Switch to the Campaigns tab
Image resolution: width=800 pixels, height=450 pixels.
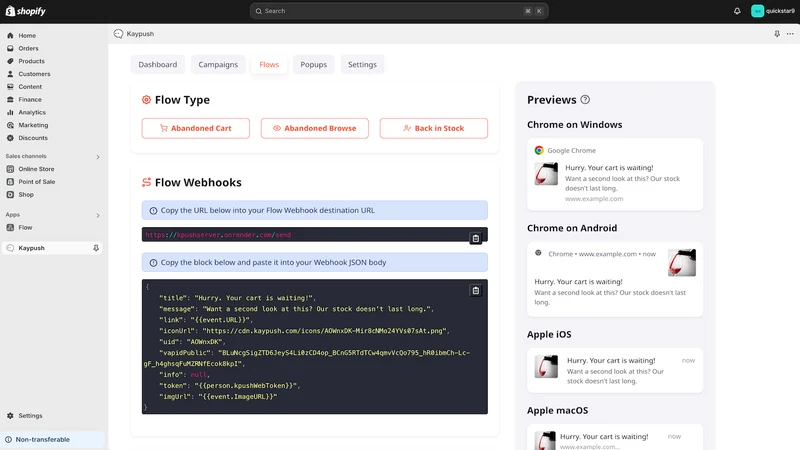point(218,64)
